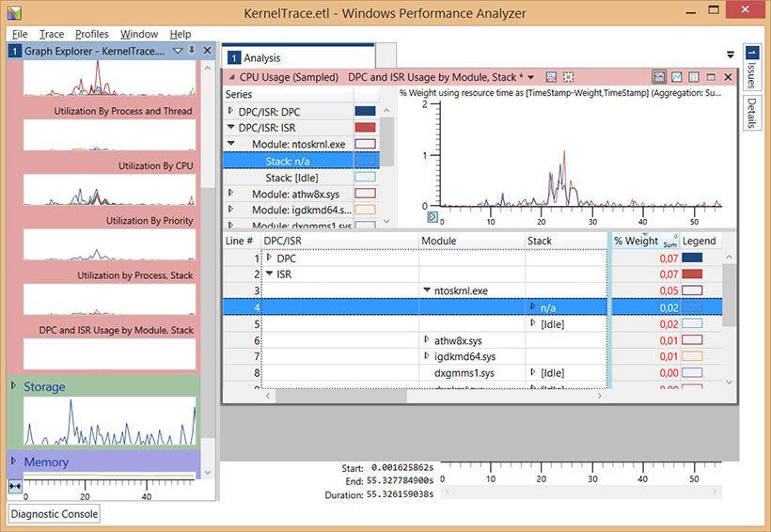The width and height of the screenshot is (771, 532).
Task: Collapse Module: ntoskrnl.exe series
Action: 230,144
